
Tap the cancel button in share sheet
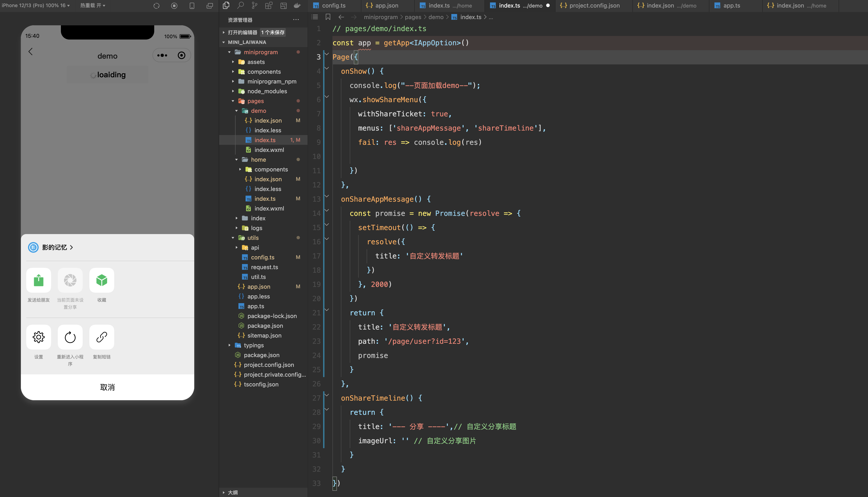tap(107, 387)
